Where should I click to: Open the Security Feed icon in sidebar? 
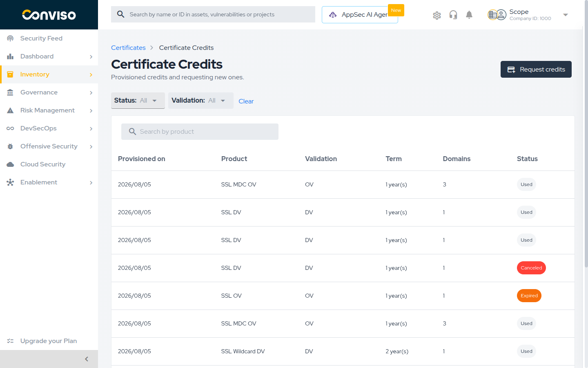click(x=10, y=38)
